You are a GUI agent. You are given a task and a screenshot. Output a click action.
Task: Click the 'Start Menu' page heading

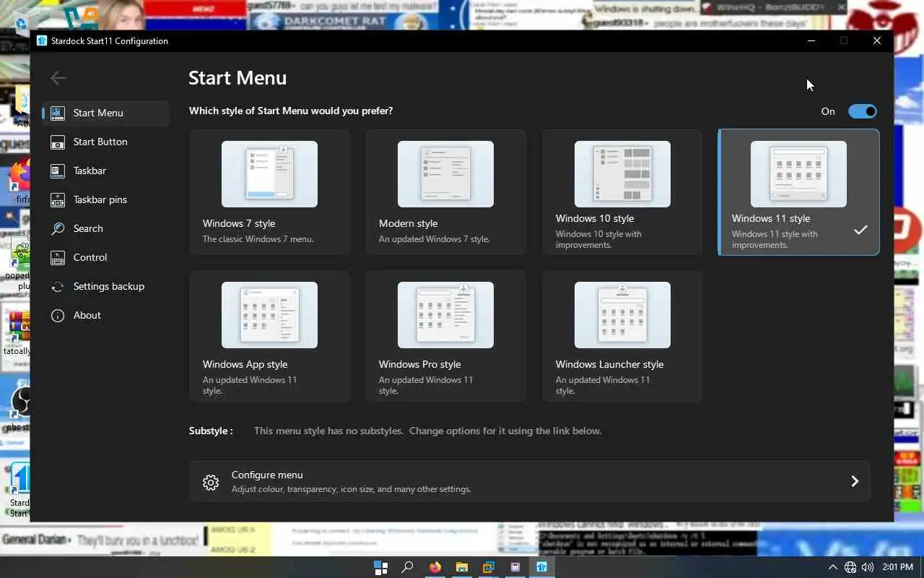[237, 78]
